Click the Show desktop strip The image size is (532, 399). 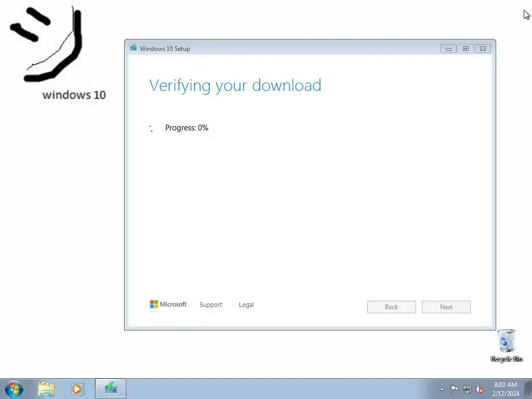(528, 389)
